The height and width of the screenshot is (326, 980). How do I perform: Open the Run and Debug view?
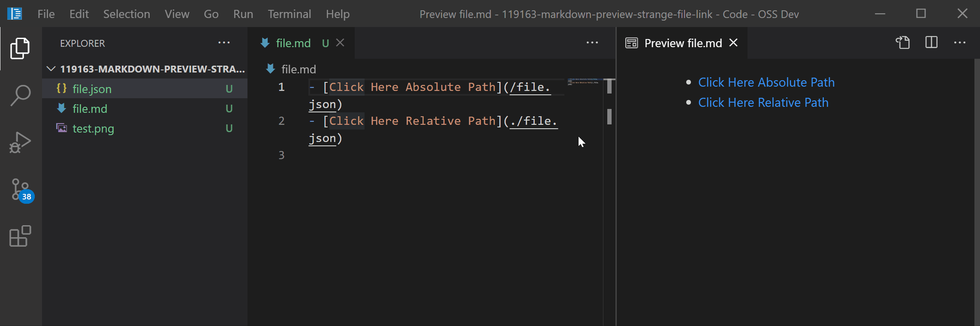[20, 142]
